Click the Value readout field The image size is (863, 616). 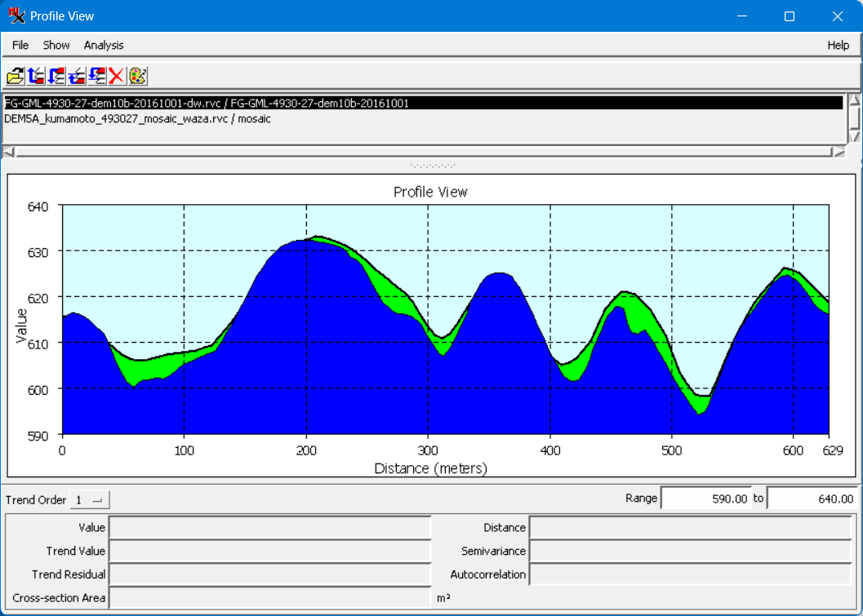pyautogui.click(x=269, y=527)
